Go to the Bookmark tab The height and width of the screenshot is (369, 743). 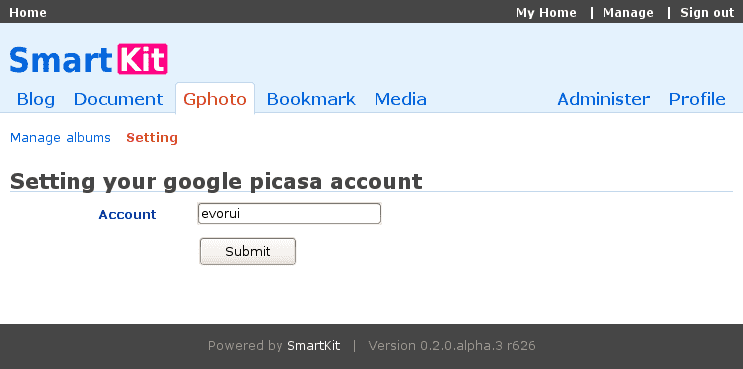(311, 99)
